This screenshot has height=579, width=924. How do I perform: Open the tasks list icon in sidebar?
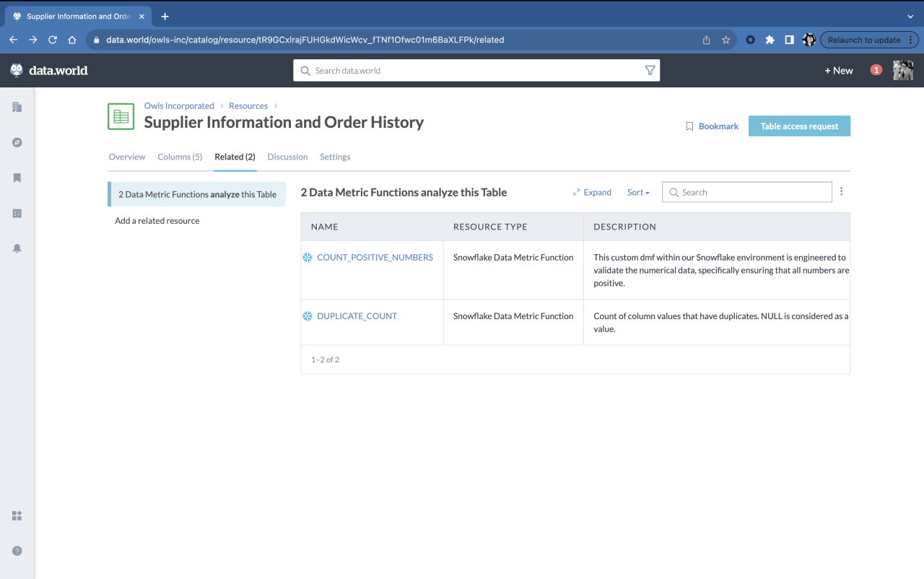17,213
